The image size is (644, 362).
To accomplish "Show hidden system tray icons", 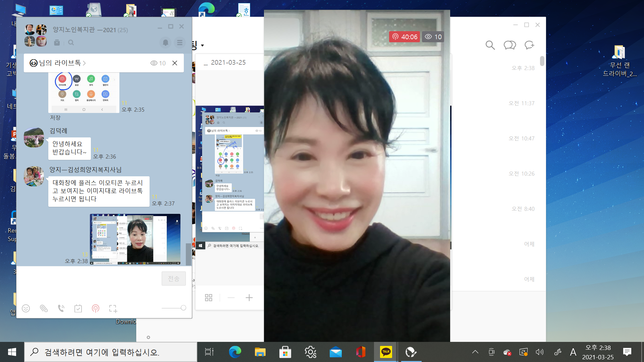I will pos(475,352).
